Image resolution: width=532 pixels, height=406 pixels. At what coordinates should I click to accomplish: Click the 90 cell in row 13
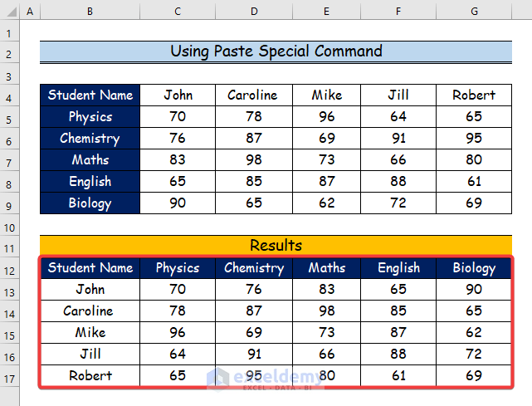(x=474, y=290)
